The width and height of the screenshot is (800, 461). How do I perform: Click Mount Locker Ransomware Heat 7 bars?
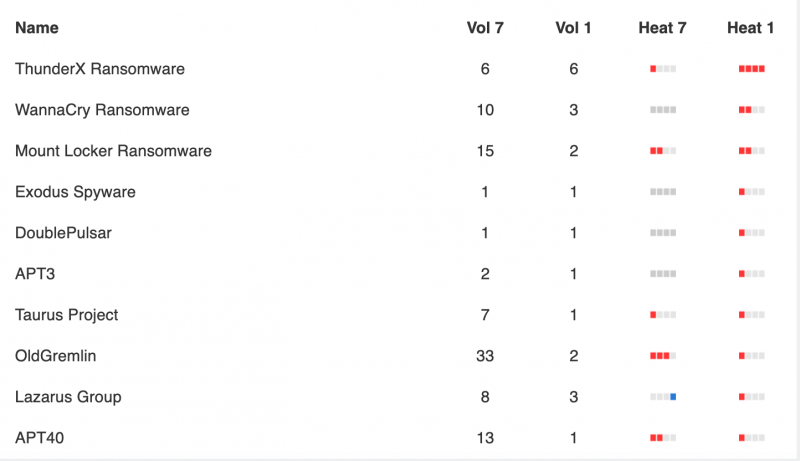pos(663,151)
